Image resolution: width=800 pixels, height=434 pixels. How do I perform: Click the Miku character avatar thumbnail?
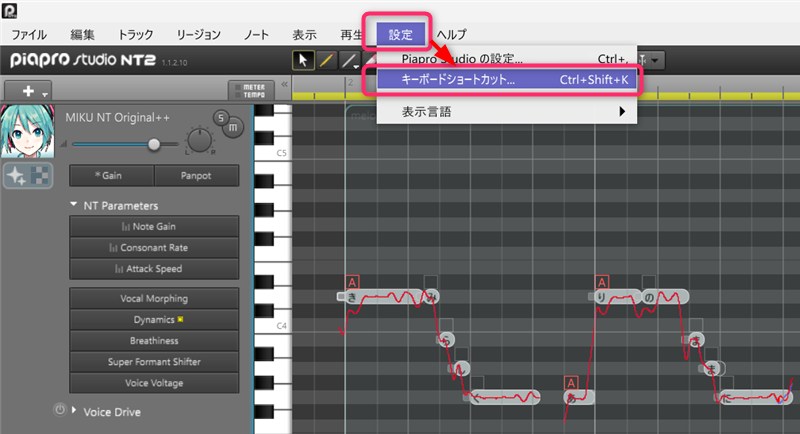tap(28, 132)
